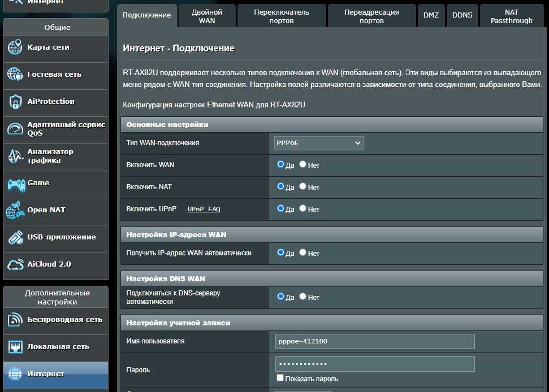The image size is (549, 392).
Task: Click the AiCloud 2.0 cloud icon
Action: 15,265
